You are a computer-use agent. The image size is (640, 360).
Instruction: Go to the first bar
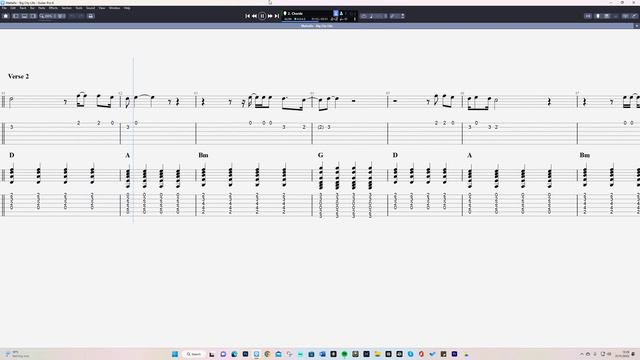[247, 16]
